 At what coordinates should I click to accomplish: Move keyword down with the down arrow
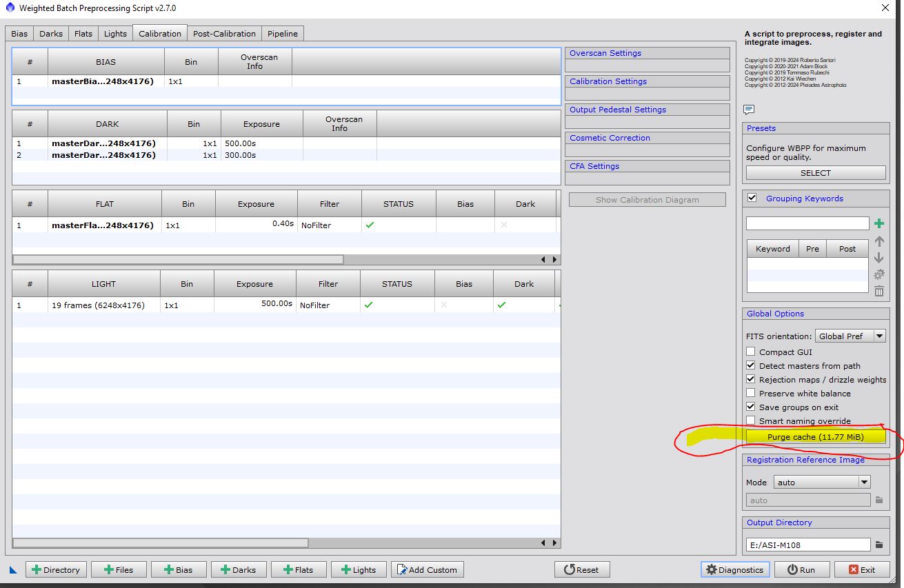[x=878, y=258]
